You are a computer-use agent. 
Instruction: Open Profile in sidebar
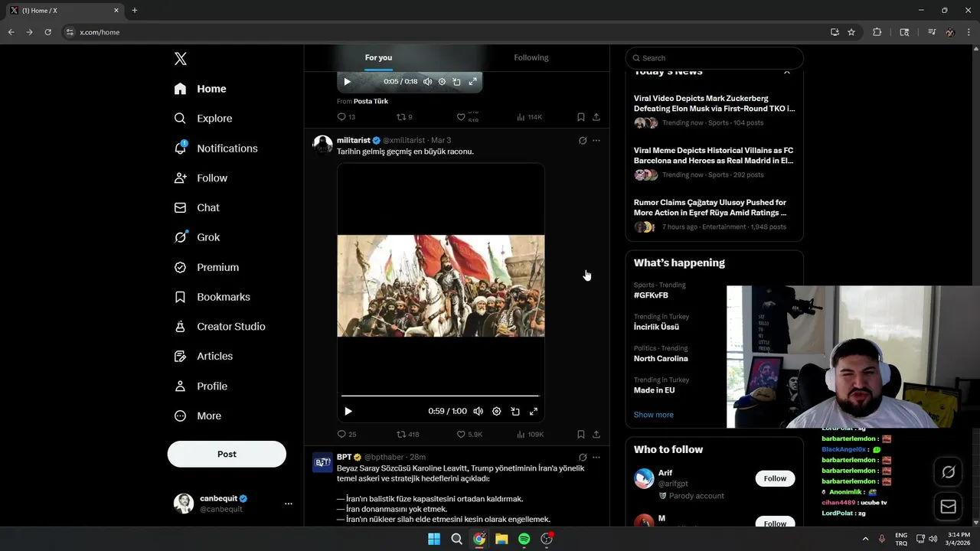point(201,386)
